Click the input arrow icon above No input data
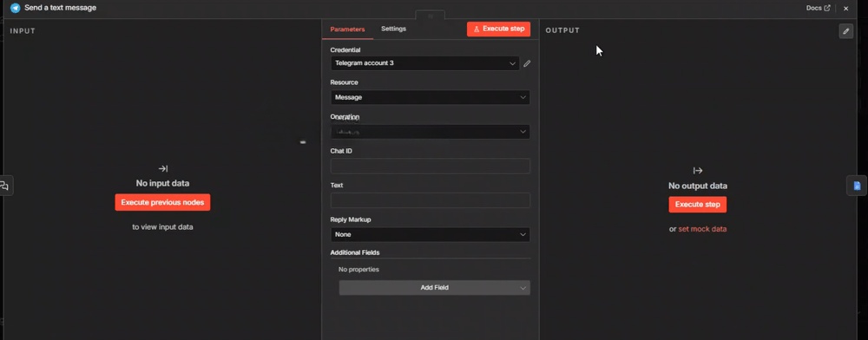 coord(163,168)
